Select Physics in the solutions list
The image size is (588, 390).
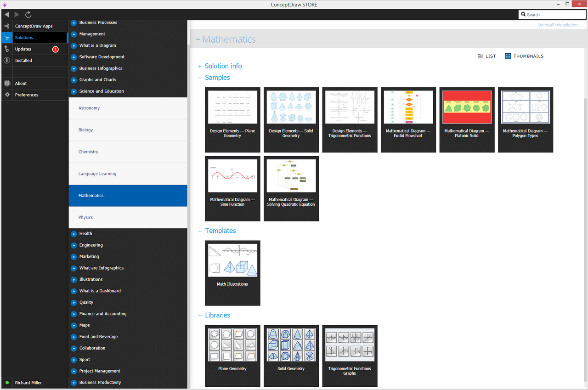[x=128, y=218]
